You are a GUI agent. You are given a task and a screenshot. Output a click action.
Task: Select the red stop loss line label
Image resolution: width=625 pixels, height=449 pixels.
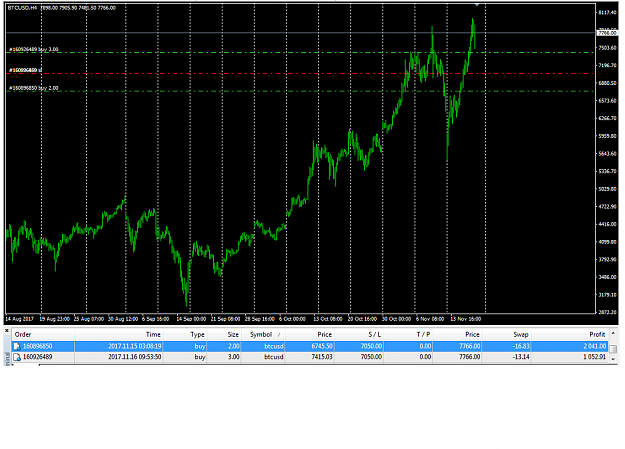pos(25,70)
